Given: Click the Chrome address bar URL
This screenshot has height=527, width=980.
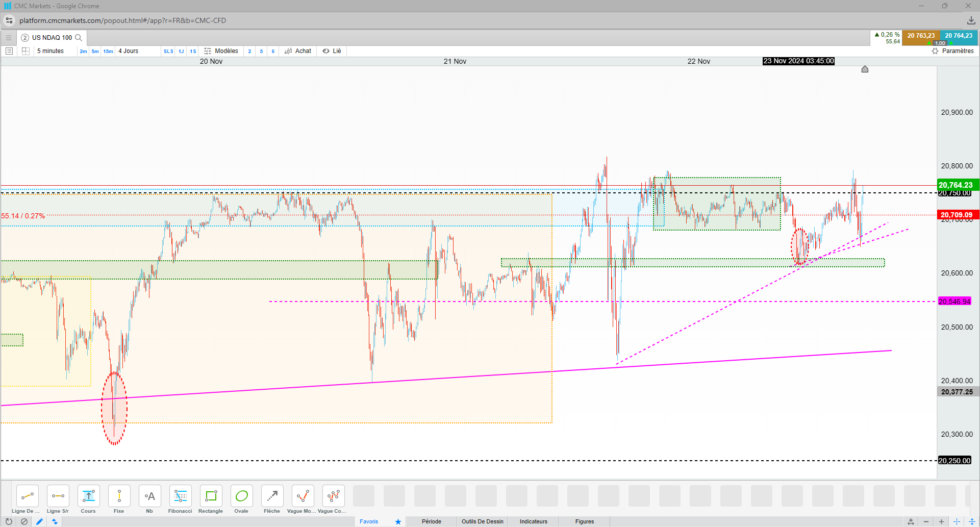Looking at the screenshot, I should 122,20.
